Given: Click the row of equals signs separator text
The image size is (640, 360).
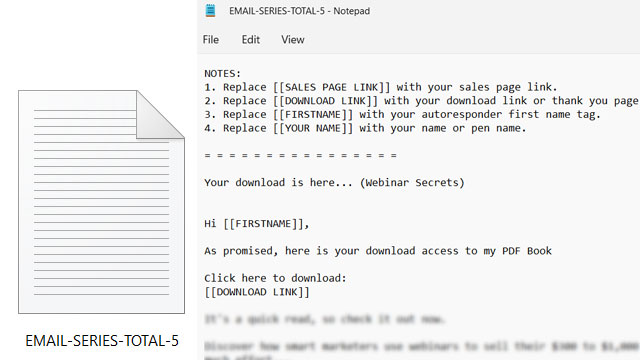Looking at the screenshot, I should click(300, 156).
